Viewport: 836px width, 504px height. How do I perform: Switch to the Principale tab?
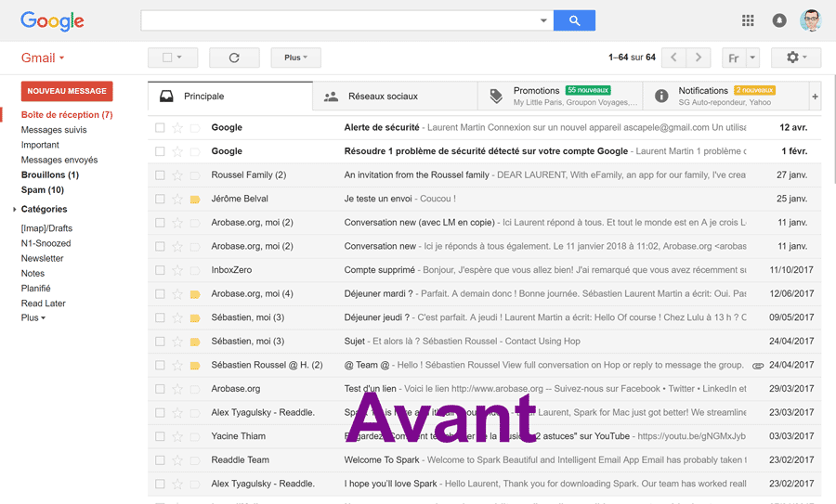[x=230, y=97]
